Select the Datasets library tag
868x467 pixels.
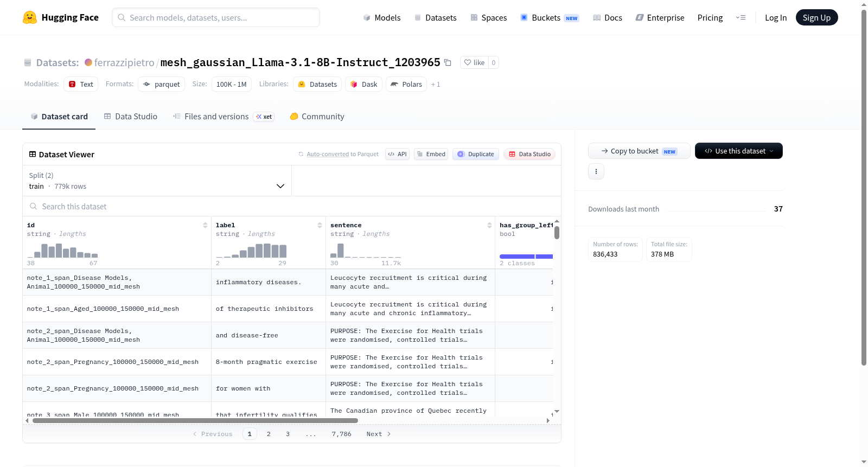coord(317,84)
